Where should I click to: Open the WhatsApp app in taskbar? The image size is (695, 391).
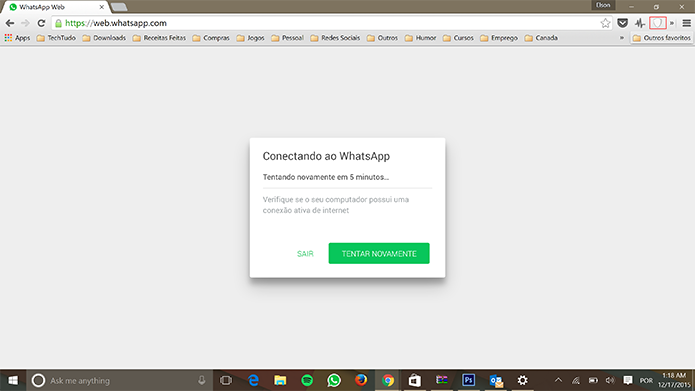[334, 380]
